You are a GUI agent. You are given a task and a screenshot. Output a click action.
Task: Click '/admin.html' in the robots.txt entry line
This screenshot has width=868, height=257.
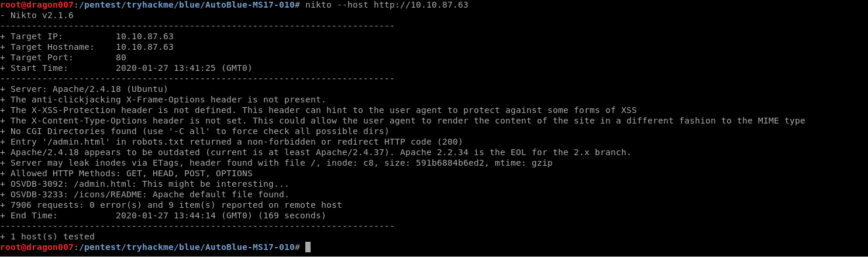(68, 142)
